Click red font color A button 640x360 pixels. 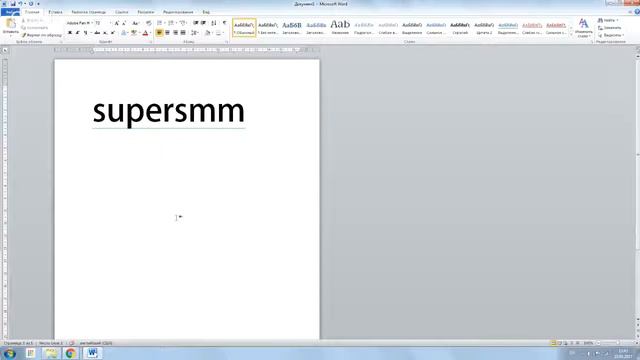pos(145,33)
